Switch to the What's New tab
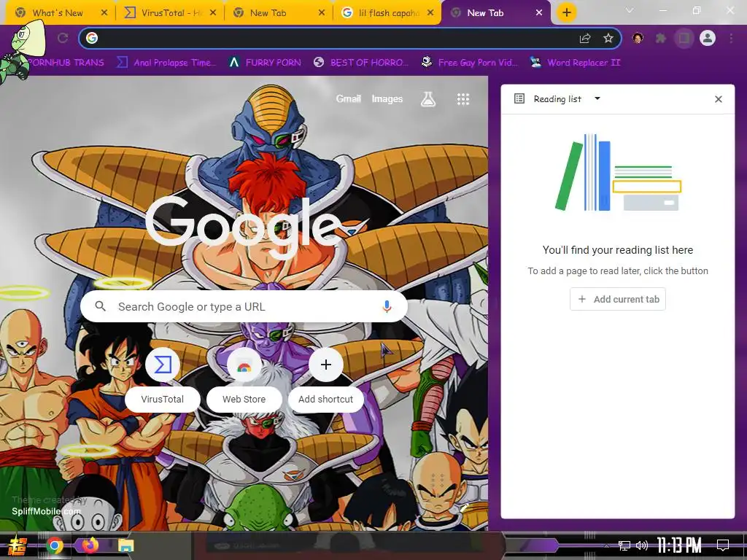The height and width of the screenshot is (560, 747). [58, 13]
